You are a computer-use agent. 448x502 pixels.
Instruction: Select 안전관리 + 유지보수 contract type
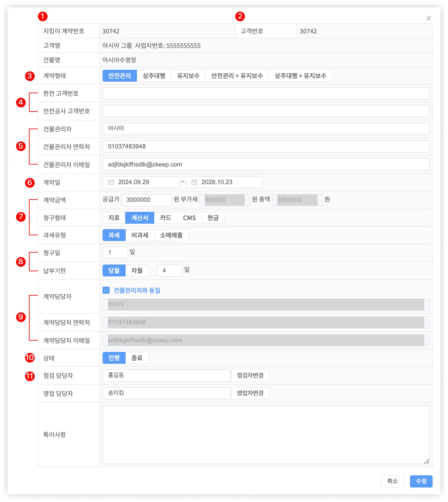(237, 75)
